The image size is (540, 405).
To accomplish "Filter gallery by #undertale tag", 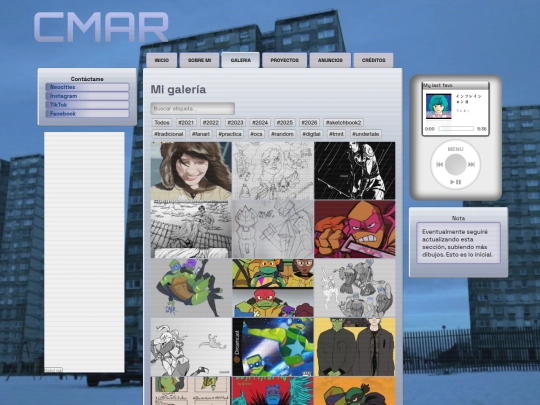I will [x=366, y=134].
